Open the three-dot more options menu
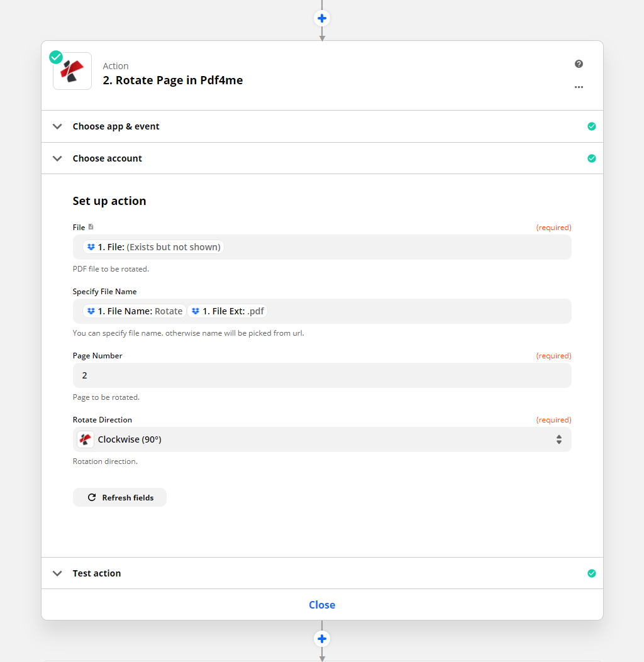This screenshot has width=644, height=662. tap(579, 87)
